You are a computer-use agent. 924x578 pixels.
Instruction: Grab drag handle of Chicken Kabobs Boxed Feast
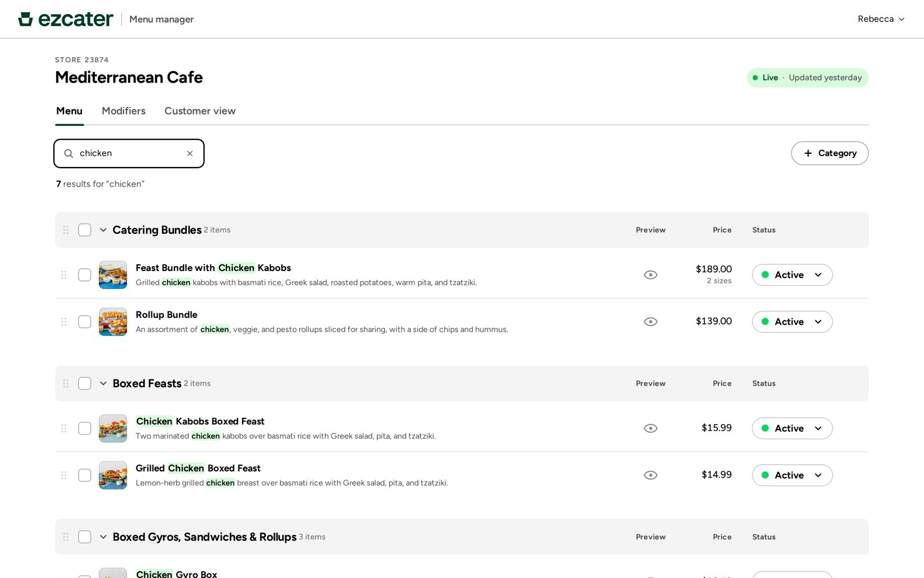click(64, 428)
